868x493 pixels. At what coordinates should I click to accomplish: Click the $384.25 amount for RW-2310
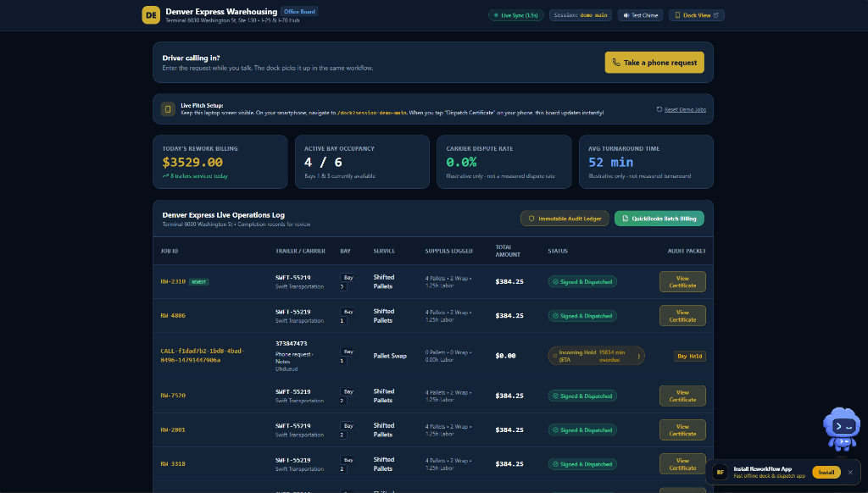(x=509, y=281)
